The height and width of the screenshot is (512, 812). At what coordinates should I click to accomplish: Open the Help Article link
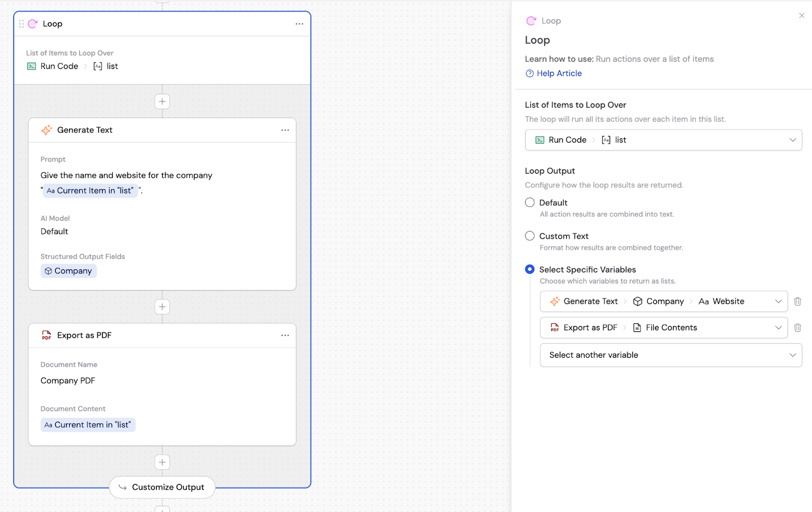559,74
